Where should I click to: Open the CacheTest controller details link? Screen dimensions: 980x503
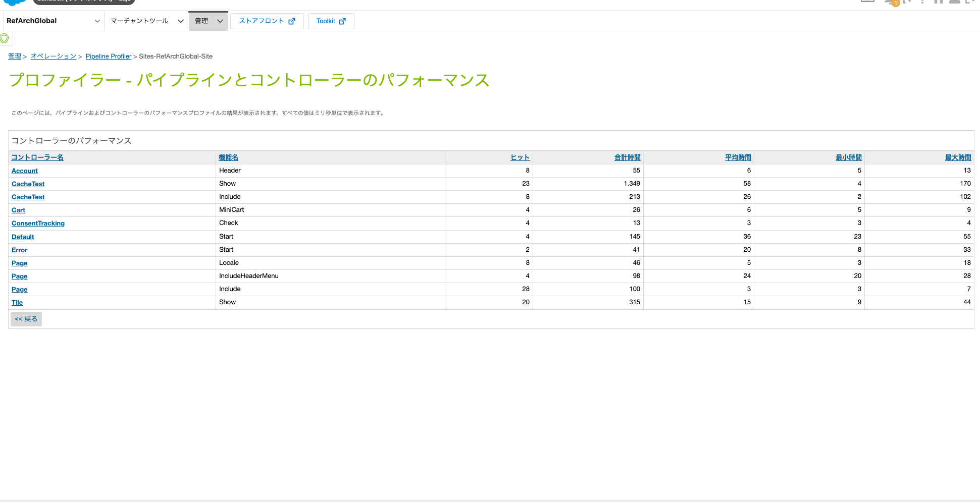28,184
